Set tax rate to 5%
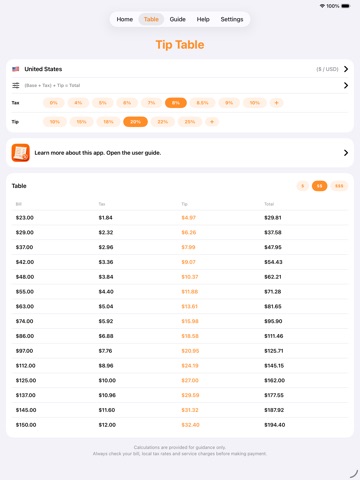This screenshot has height=480, width=360. point(103,103)
